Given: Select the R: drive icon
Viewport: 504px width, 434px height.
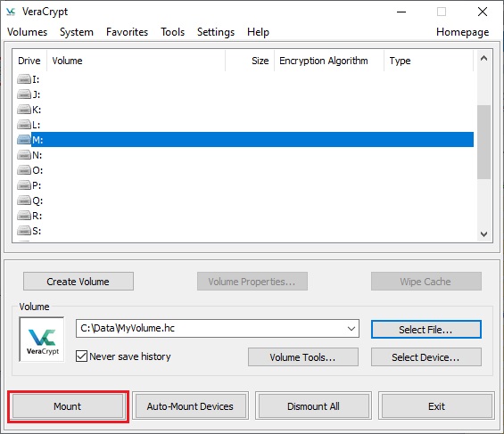Looking at the screenshot, I should 24,216.
